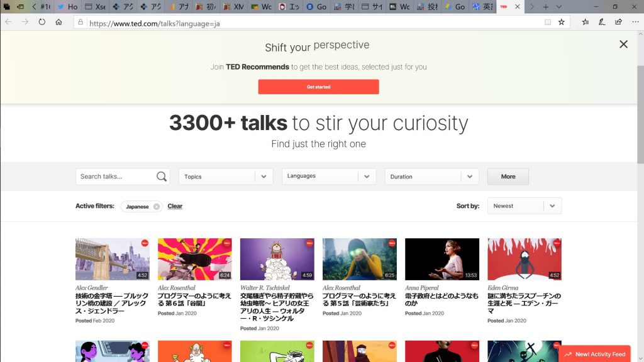Click the More filters button
The image size is (644, 362).
point(508,177)
